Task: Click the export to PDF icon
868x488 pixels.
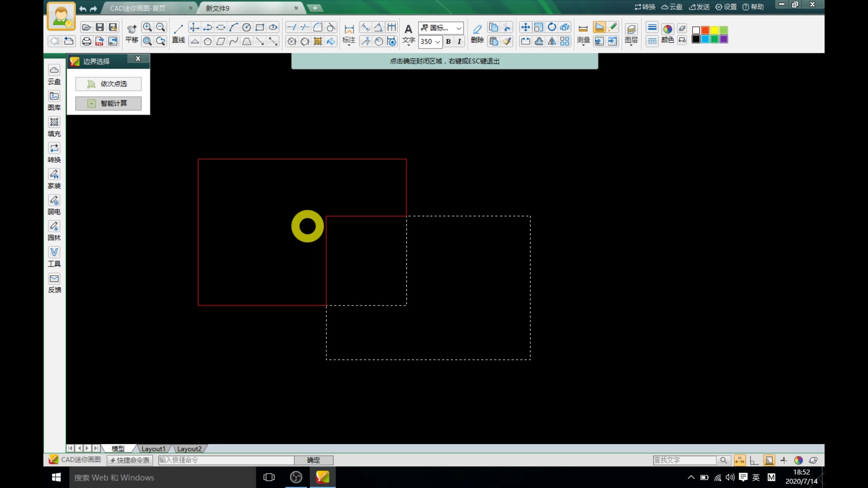Action: [99, 41]
